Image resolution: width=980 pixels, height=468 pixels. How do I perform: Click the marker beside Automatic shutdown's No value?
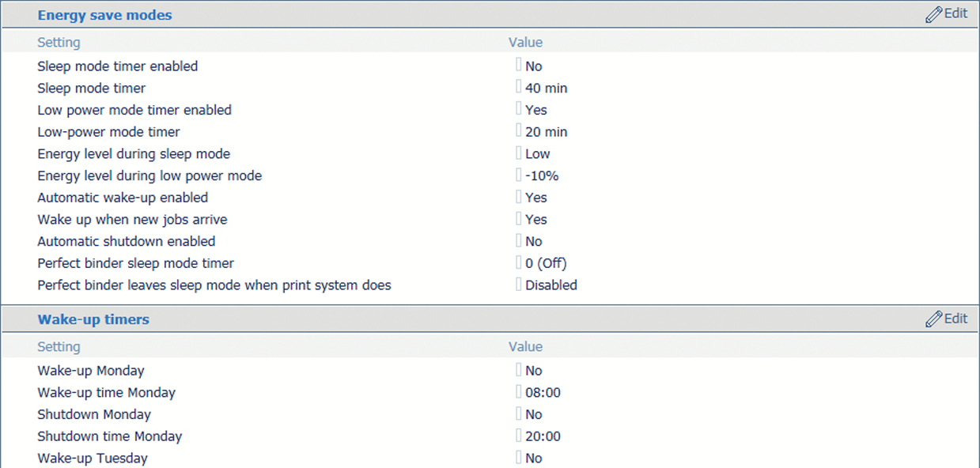coord(519,240)
